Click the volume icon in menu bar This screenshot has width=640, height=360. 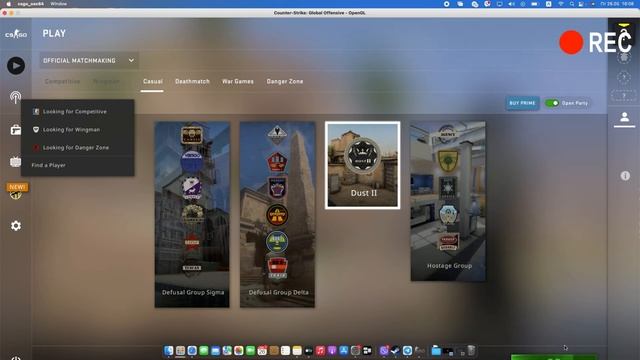click(511, 4)
